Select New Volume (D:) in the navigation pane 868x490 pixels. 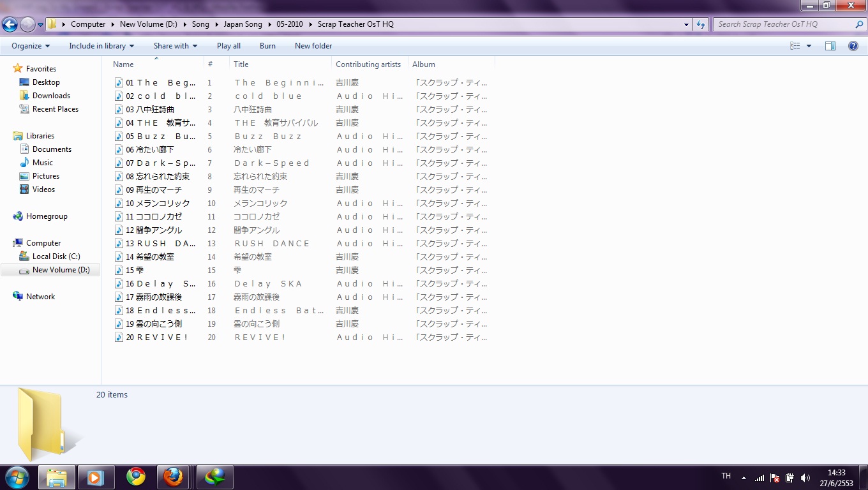61,270
